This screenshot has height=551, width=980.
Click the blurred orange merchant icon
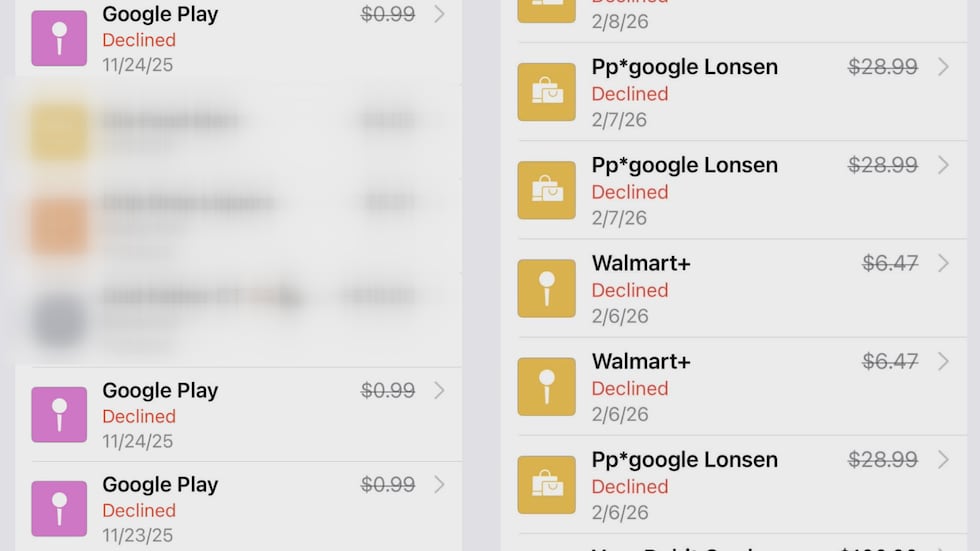pos(59,226)
